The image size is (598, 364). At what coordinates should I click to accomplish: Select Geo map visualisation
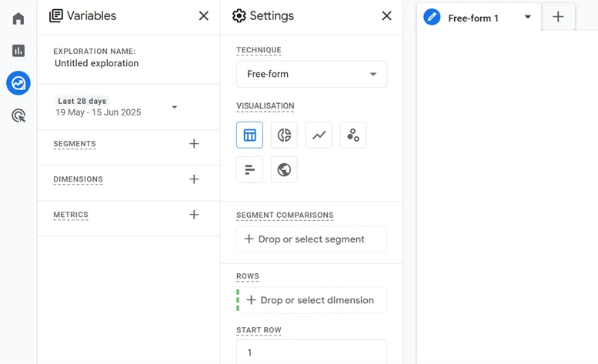point(284,169)
